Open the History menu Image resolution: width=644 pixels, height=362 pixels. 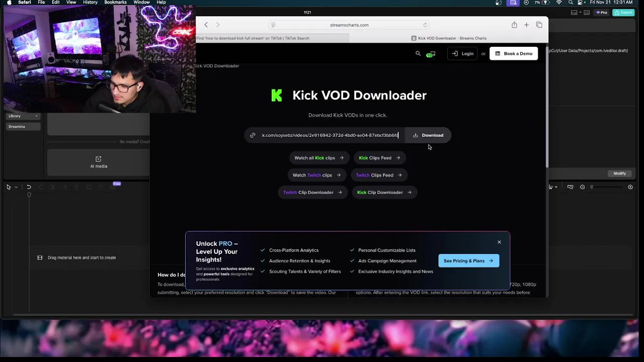tap(90, 3)
